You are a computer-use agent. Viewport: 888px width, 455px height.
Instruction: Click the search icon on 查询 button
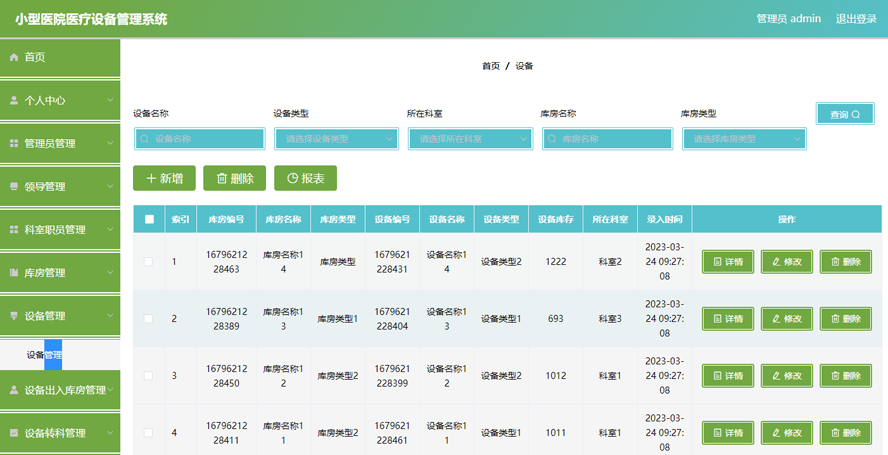[856, 114]
